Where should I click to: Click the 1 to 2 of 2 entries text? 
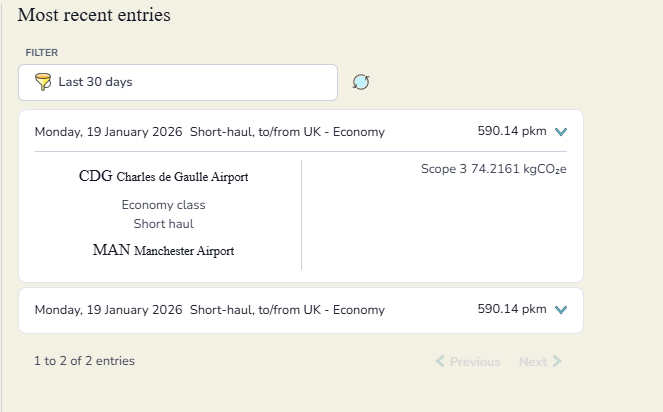(x=84, y=361)
